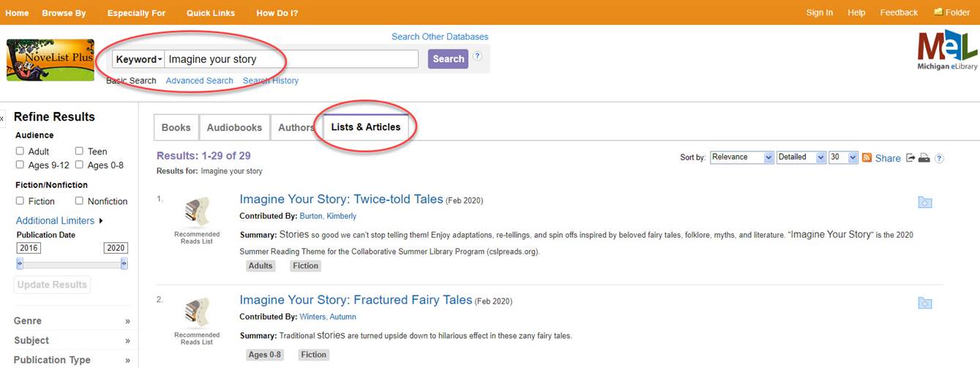Switch to the Audiobooks tab
980x368 pixels.
click(234, 127)
